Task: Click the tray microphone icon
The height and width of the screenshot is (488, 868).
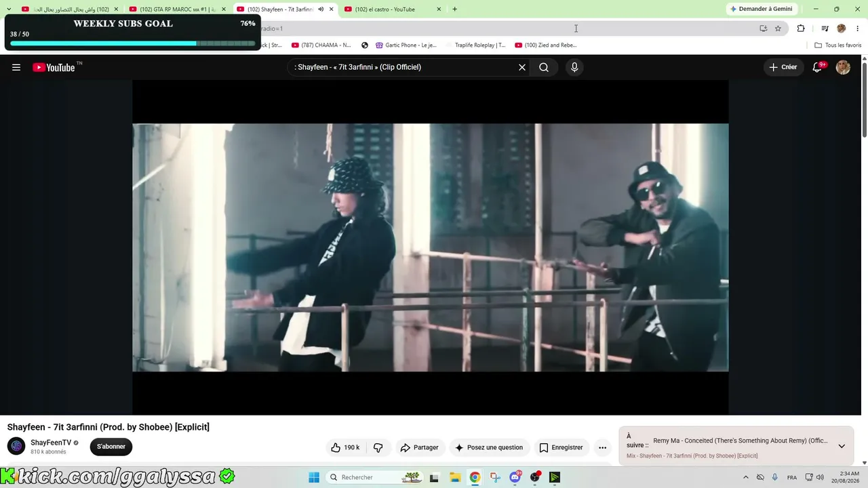Action: 775,477
